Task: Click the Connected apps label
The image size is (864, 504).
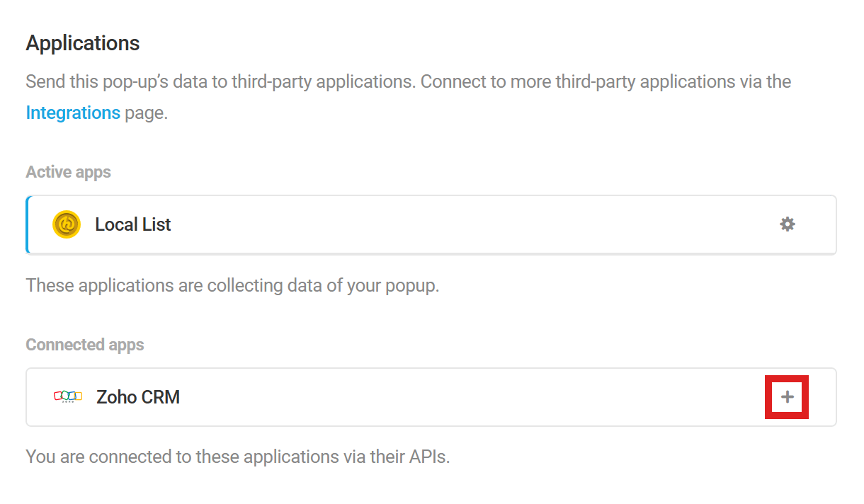Action: (85, 345)
